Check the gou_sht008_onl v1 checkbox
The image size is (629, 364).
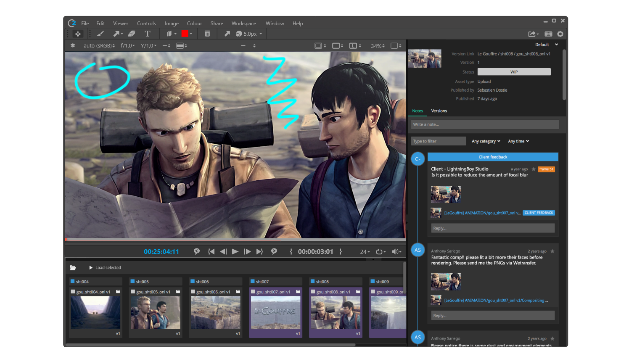point(313,292)
